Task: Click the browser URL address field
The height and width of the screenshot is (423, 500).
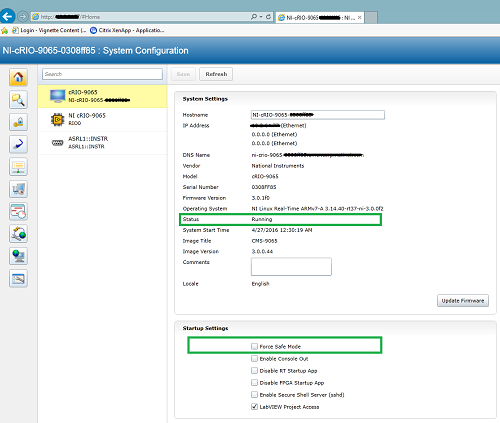Action: (140, 17)
